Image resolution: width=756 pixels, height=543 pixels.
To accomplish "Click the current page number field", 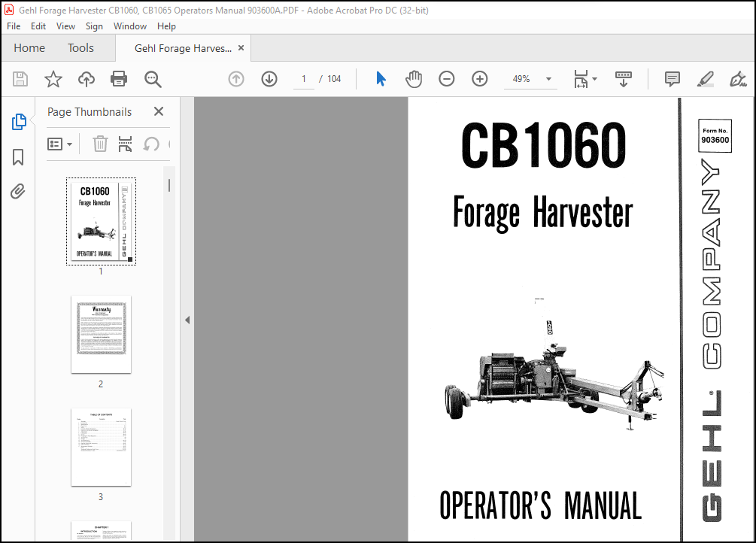I will [304, 79].
